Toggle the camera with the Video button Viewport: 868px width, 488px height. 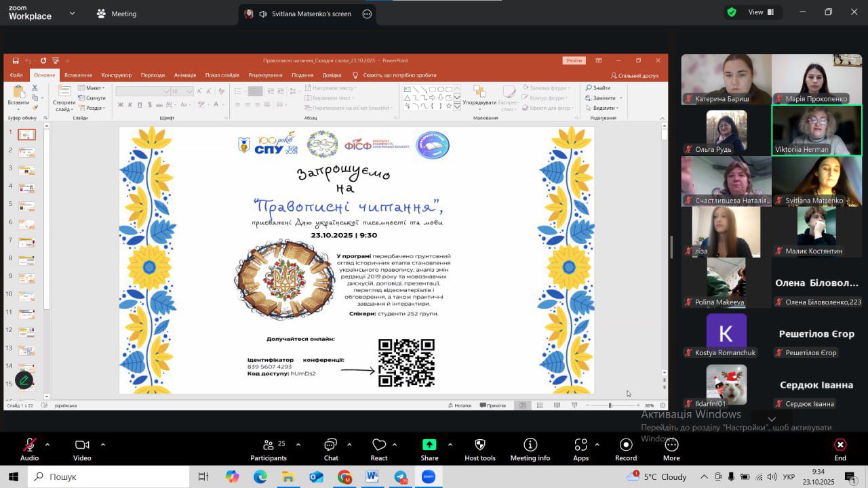(82, 449)
